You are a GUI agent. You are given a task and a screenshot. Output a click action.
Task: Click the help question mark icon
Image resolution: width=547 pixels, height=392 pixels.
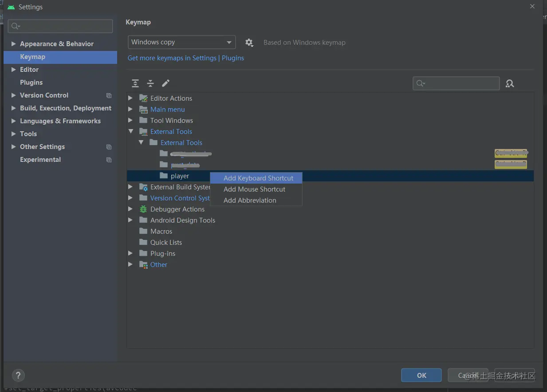pyautogui.click(x=18, y=375)
